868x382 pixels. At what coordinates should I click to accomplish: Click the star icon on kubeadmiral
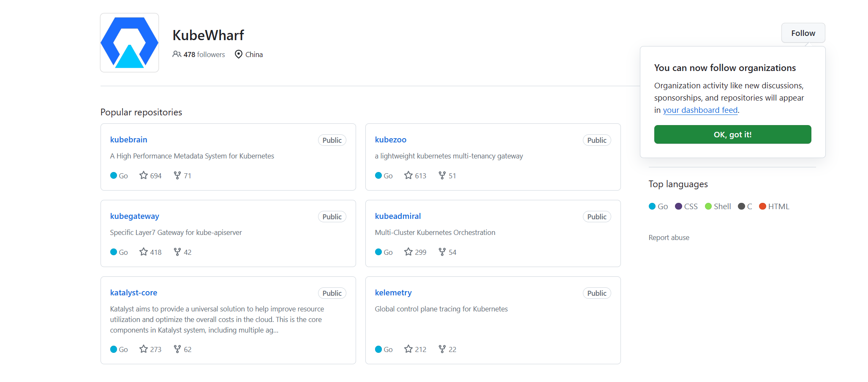click(x=408, y=252)
